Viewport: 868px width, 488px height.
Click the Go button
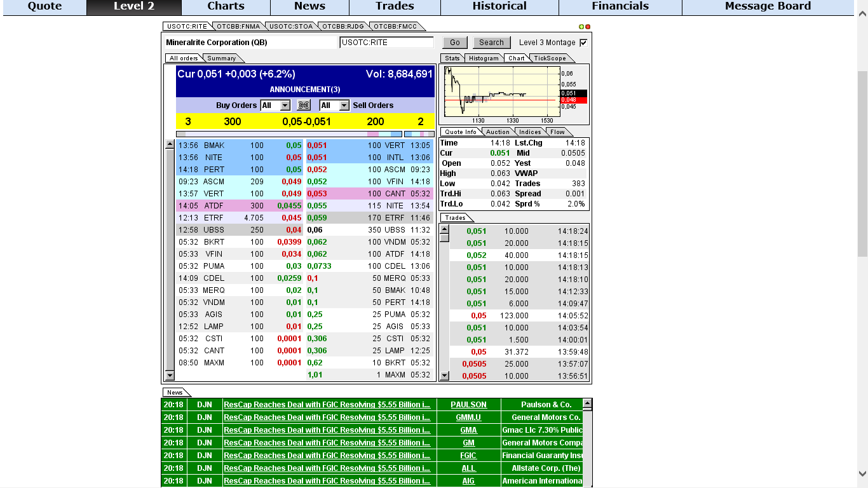(455, 43)
